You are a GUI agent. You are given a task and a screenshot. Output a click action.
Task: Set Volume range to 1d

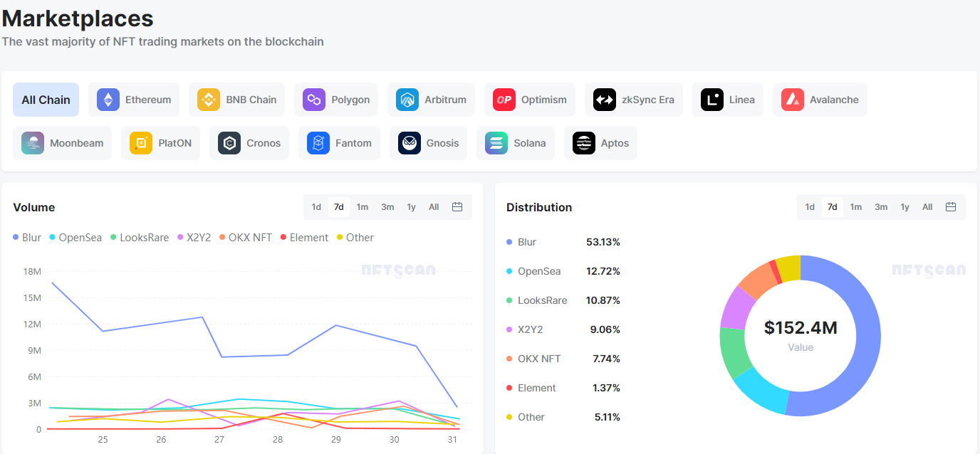(316, 207)
